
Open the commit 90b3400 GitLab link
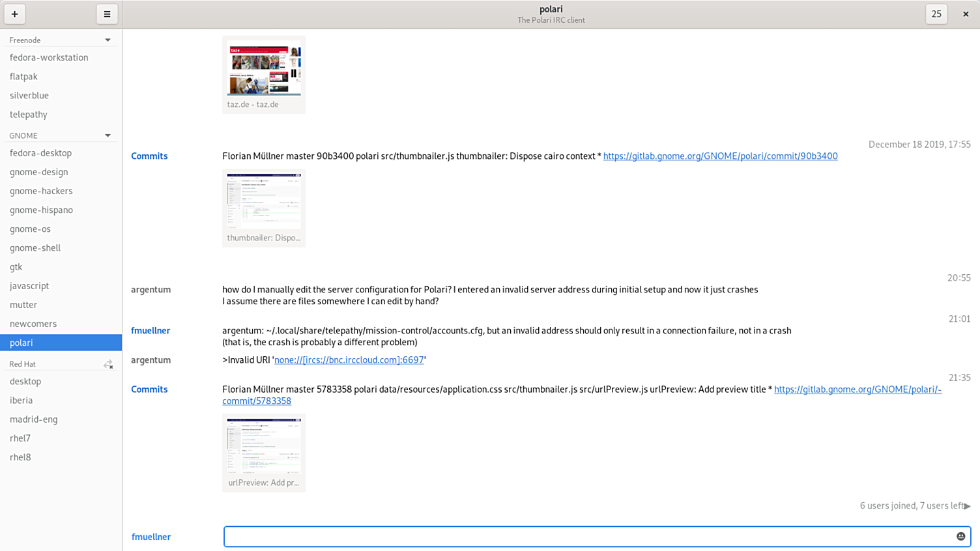(x=720, y=156)
